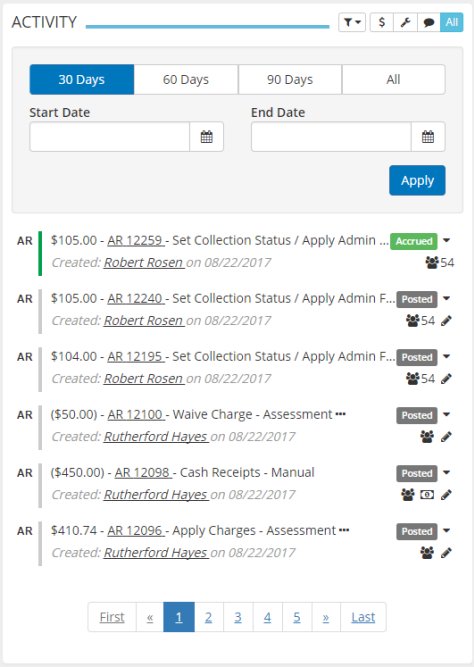The image size is (474, 667).
Task: Click the group icon on AR 12096 row
Action: (427, 553)
